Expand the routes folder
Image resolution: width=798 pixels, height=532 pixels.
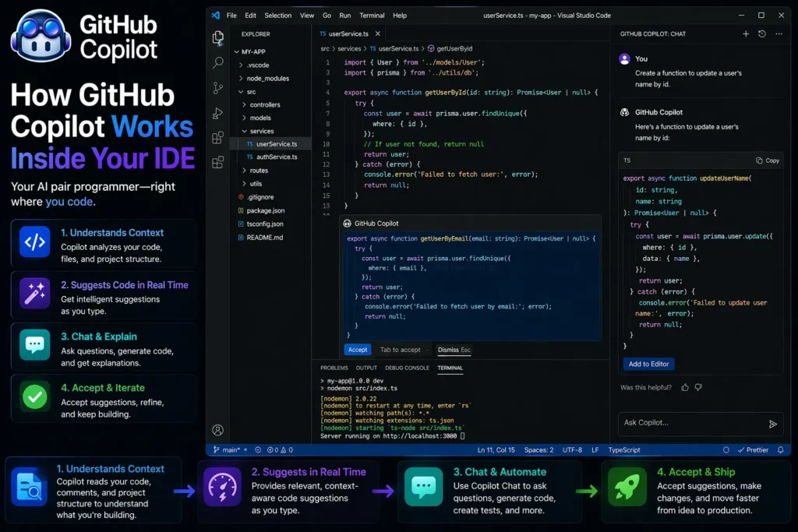click(256, 171)
